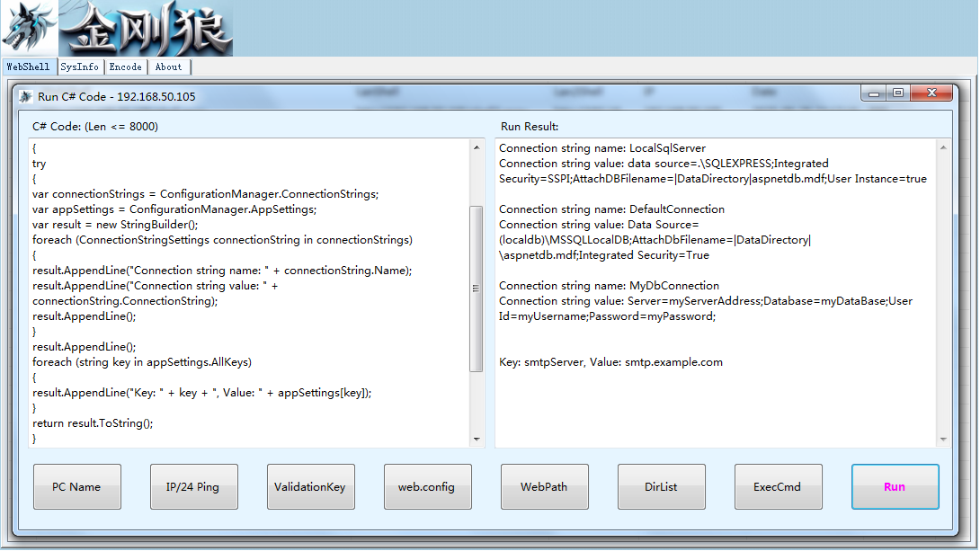Open the Encode tab
Image resolution: width=980 pixels, height=551 pixels.
click(x=126, y=67)
